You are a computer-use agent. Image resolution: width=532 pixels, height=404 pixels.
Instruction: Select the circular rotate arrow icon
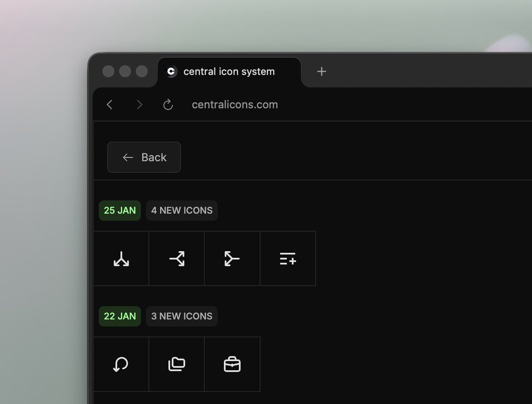[x=121, y=365]
